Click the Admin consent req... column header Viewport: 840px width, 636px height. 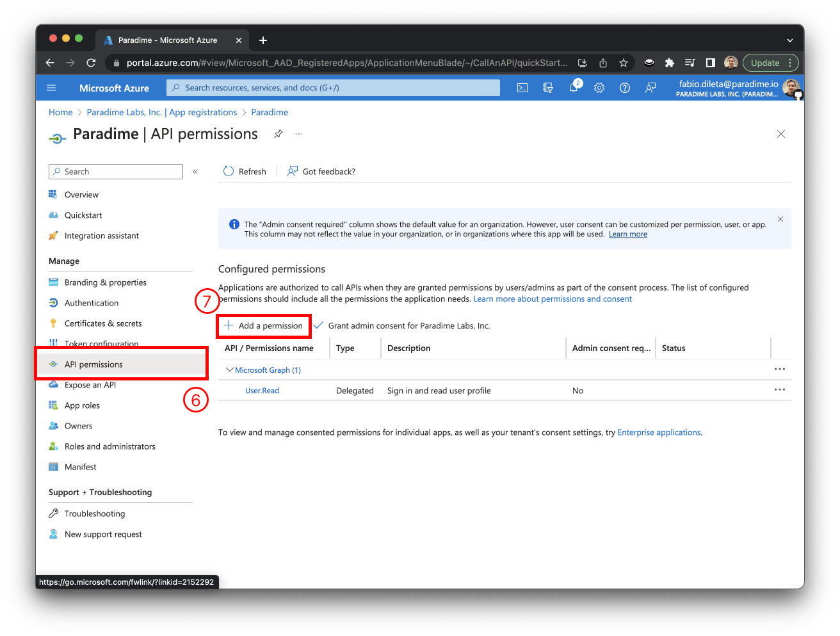point(611,348)
